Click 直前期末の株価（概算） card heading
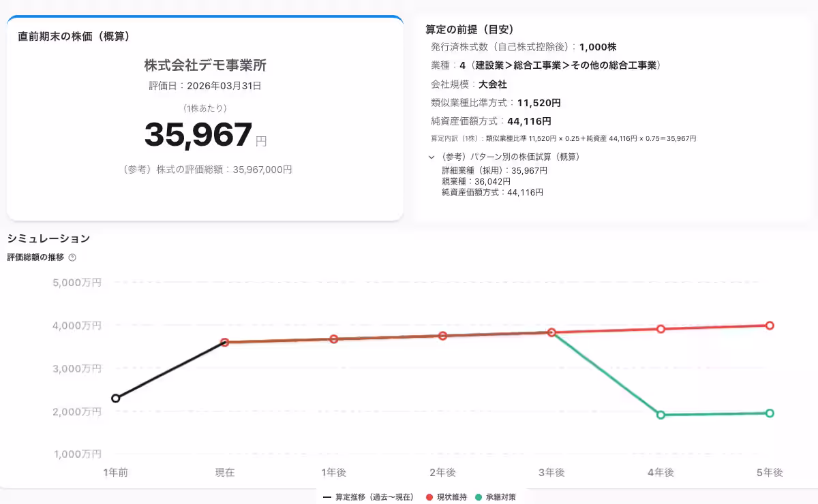The image size is (818, 504). click(x=74, y=35)
